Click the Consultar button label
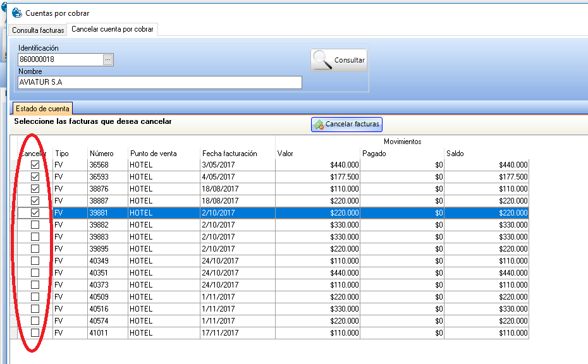Image resolution: width=588 pixels, height=364 pixels. [349, 61]
